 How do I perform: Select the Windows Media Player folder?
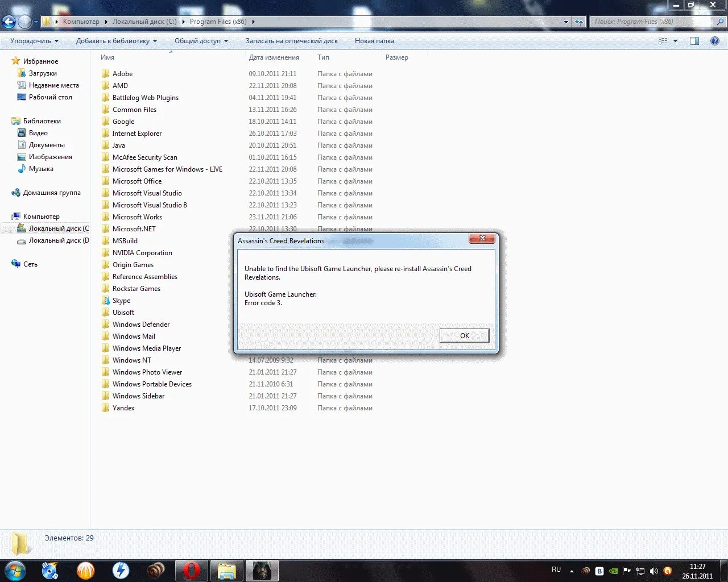coord(147,348)
